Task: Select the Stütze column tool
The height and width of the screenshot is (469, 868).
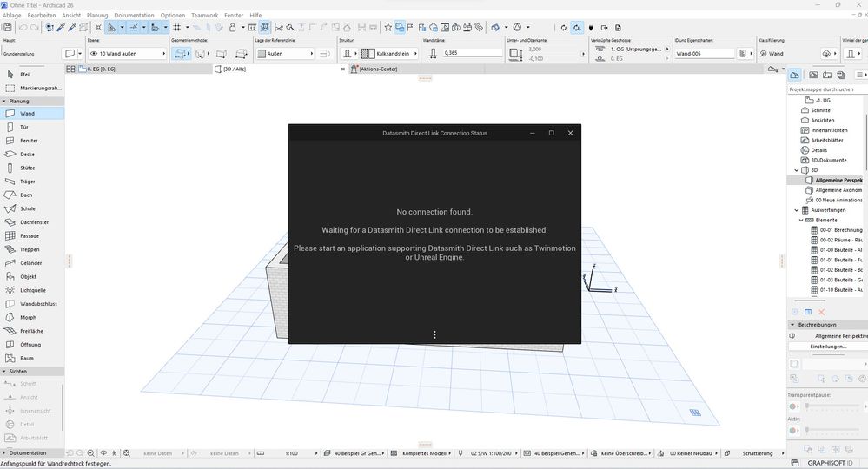Action: click(32, 168)
